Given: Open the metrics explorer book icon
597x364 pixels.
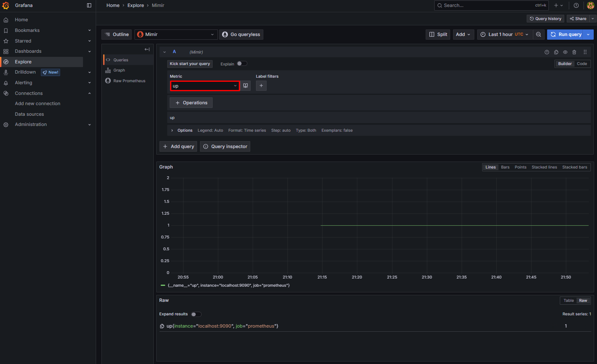Looking at the screenshot, I should (x=245, y=85).
